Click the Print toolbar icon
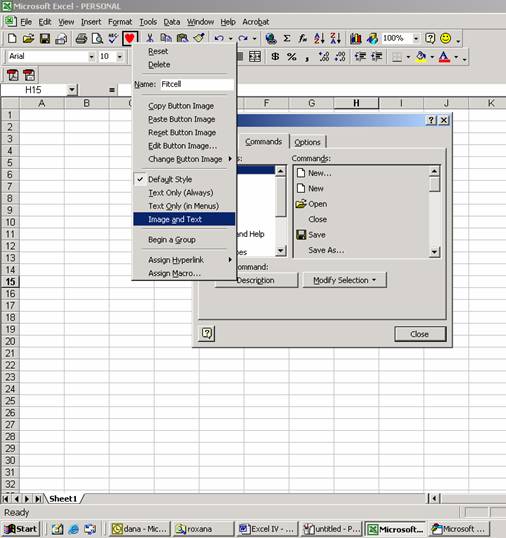 point(81,38)
